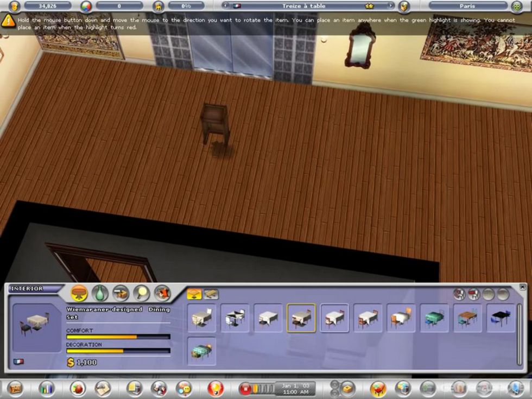Click the game speed bars indicator
The height and width of the screenshot is (399, 532).
pyautogui.click(x=264, y=389)
